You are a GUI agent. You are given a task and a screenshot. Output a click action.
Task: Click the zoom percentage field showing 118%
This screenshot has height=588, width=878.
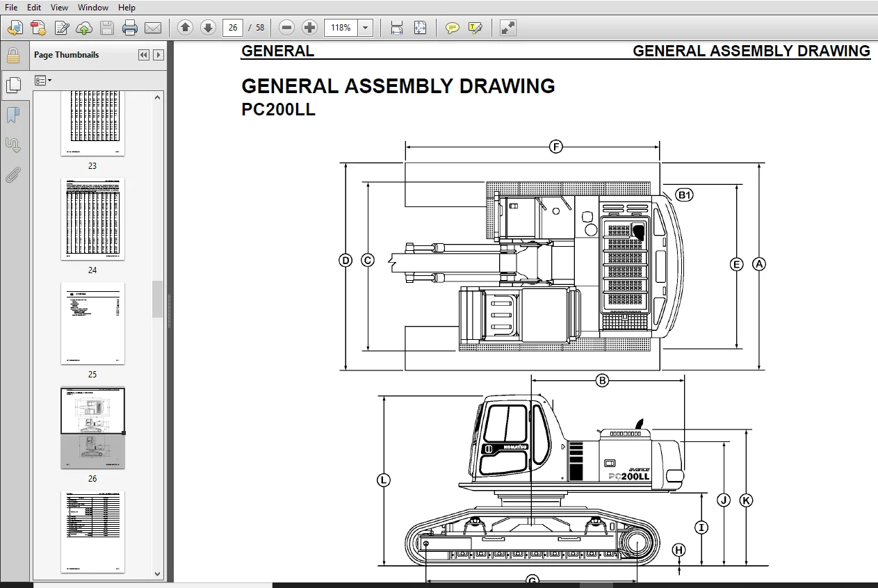341,28
